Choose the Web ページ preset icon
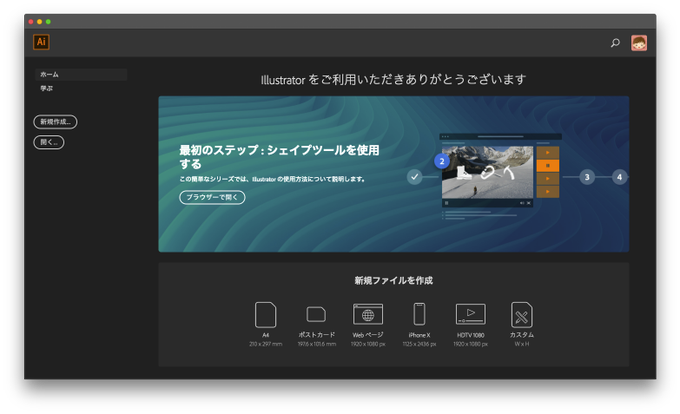Image resolution: width=680 pixels, height=414 pixels. point(368,314)
